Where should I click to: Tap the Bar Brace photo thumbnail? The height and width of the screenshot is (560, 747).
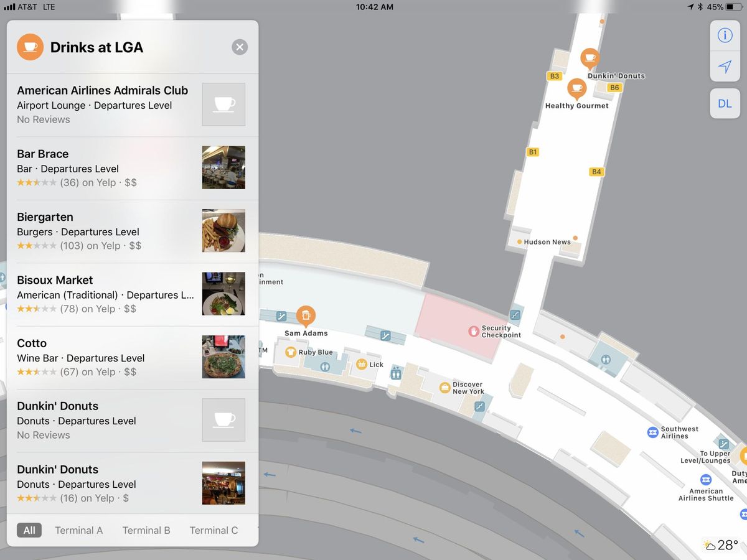pyautogui.click(x=223, y=167)
